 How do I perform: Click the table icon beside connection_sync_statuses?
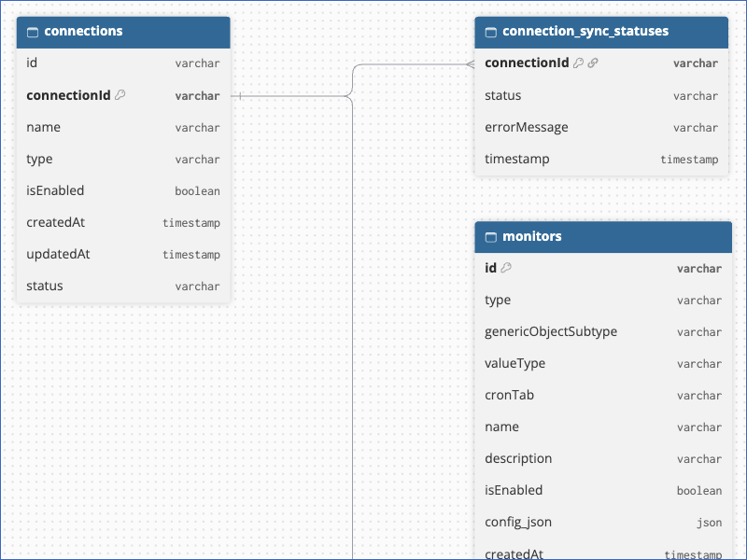point(491,32)
